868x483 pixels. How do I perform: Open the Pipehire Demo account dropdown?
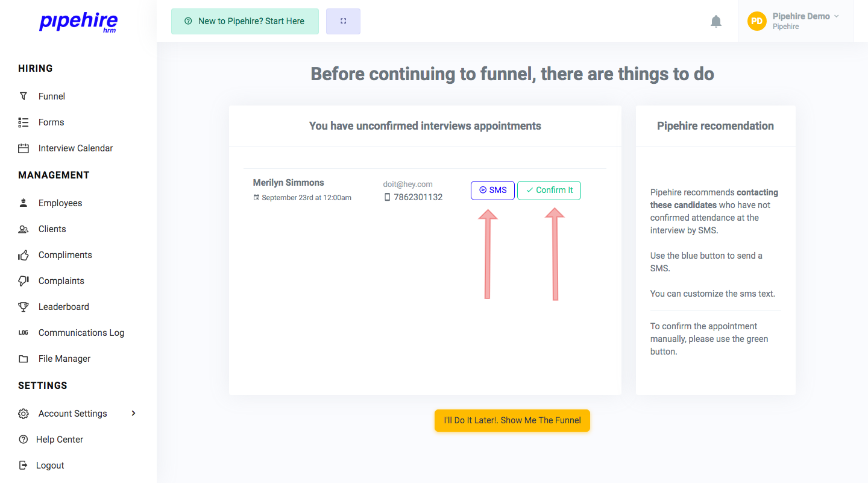[805, 16]
